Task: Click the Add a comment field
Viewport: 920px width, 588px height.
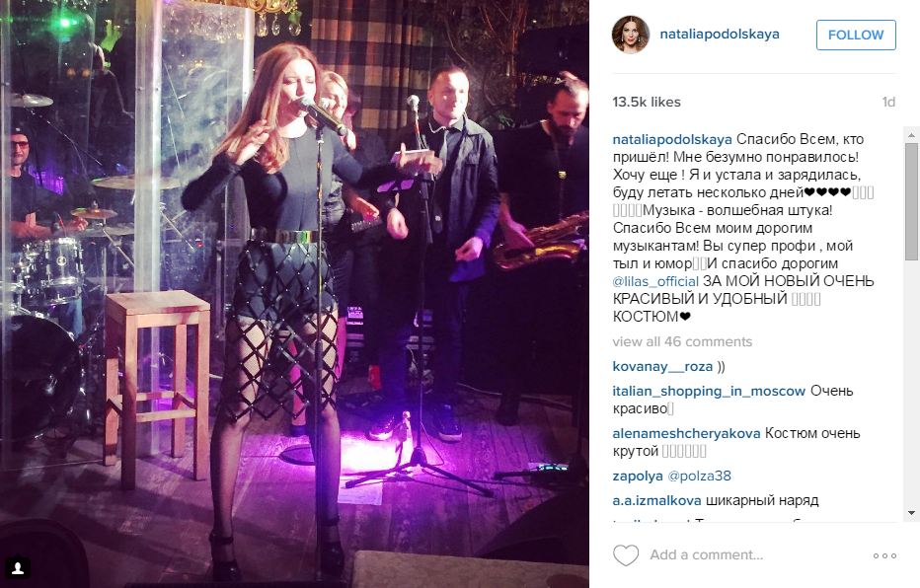Action: click(757, 554)
